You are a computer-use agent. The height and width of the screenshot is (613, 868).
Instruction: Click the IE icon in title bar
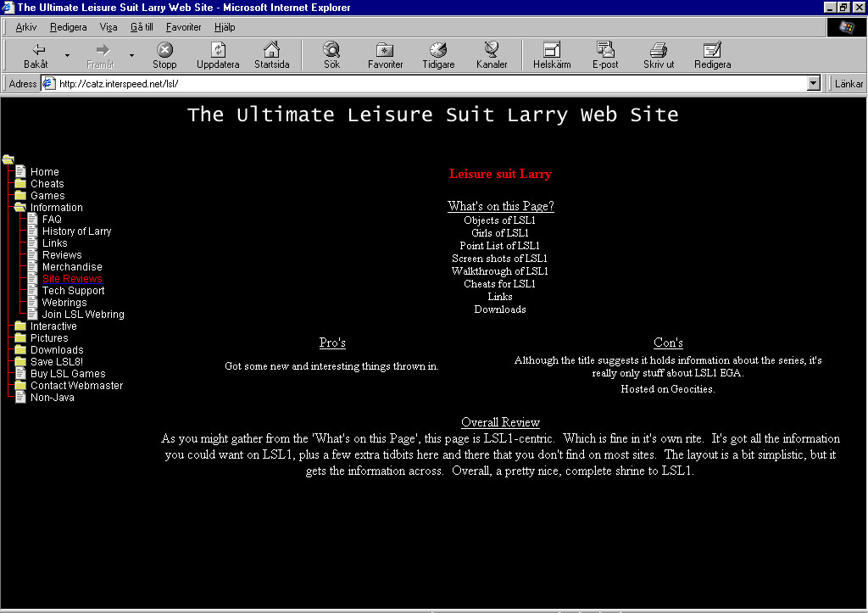(x=8, y=7)
